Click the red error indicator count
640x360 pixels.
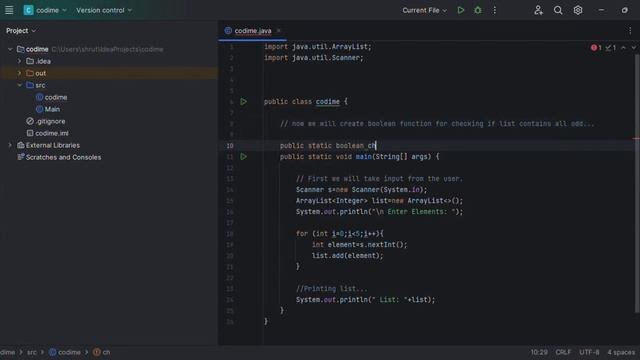point(596,48)
